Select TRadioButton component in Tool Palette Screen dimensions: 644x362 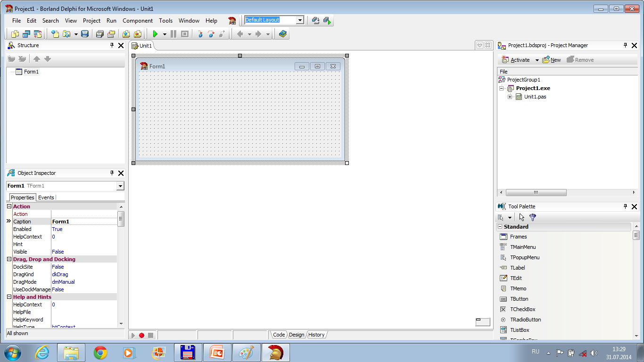click(x=520, y=320)
